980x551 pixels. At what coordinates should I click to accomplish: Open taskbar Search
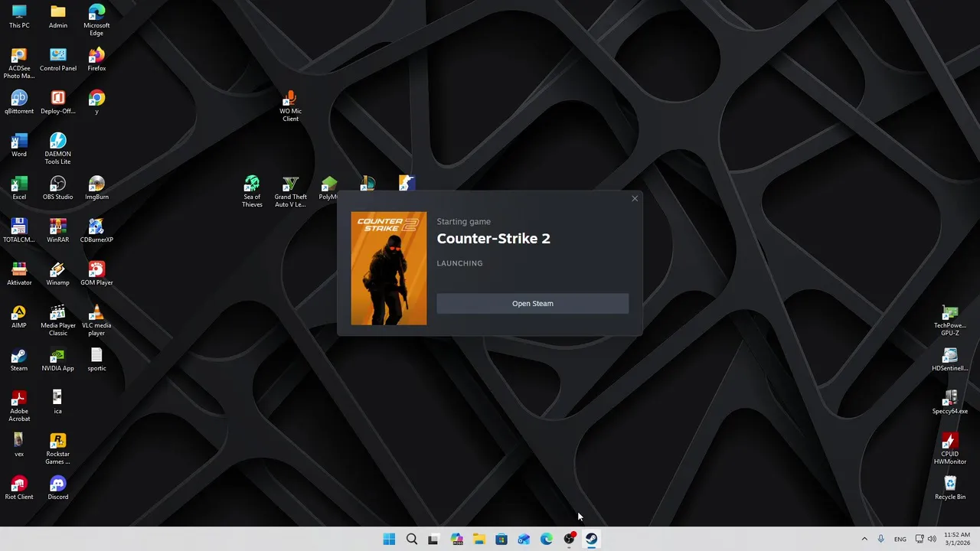pos(411,539)
